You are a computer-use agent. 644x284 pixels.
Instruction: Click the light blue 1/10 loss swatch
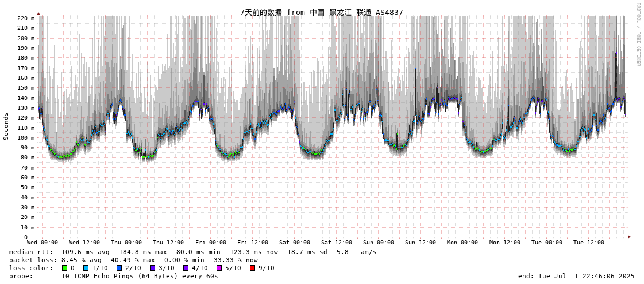point(86,268)
